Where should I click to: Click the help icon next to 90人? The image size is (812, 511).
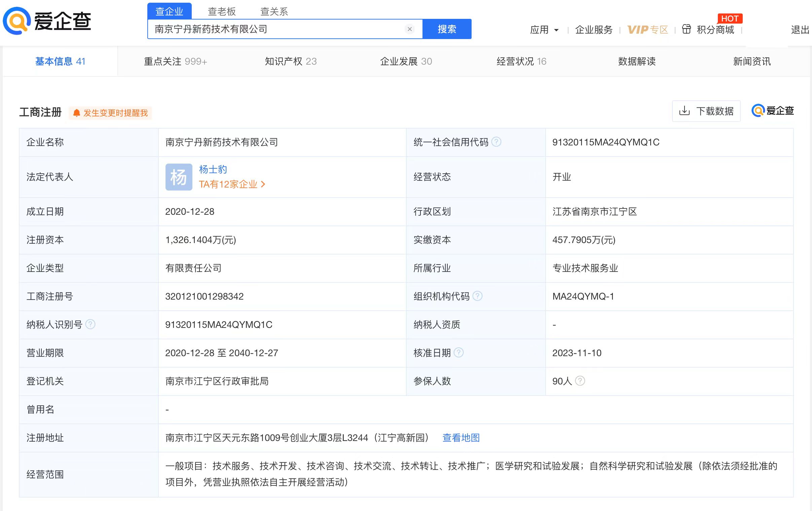click(x=580, y=381)
